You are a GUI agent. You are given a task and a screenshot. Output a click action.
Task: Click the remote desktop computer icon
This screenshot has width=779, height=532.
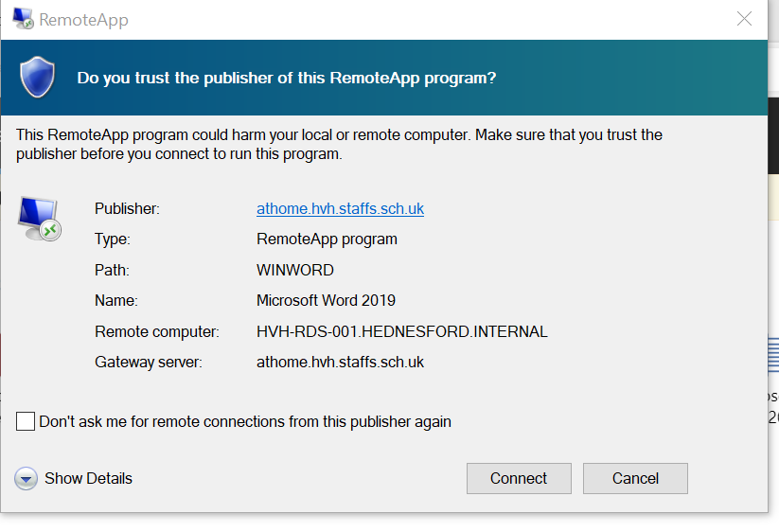tap(39, 219)
